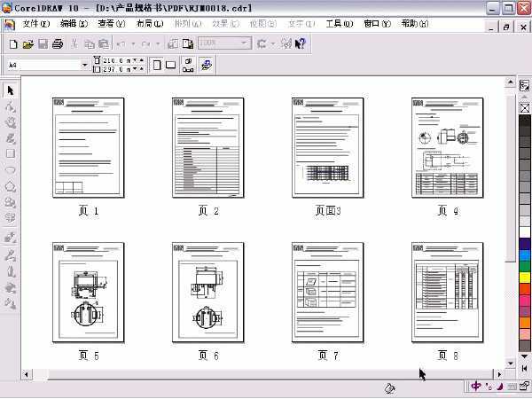Screen dimensions: 532x399
Task: Click the Import icon
Action: click(173, 43)
